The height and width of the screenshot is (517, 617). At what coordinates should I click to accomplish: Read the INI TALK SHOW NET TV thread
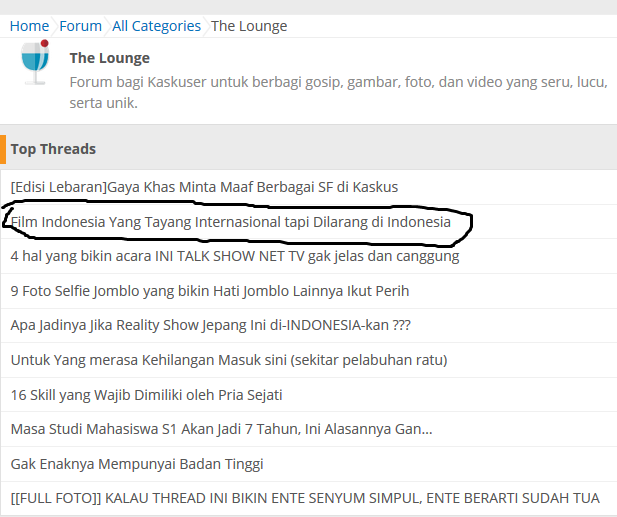coord(235,256)
